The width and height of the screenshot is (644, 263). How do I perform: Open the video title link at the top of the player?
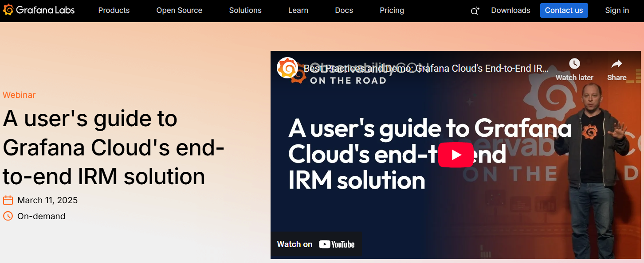[x=426, y=69]
